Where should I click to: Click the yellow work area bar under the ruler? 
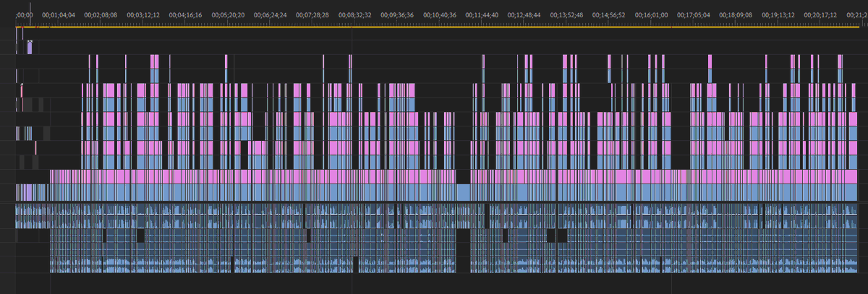(438, 27)
